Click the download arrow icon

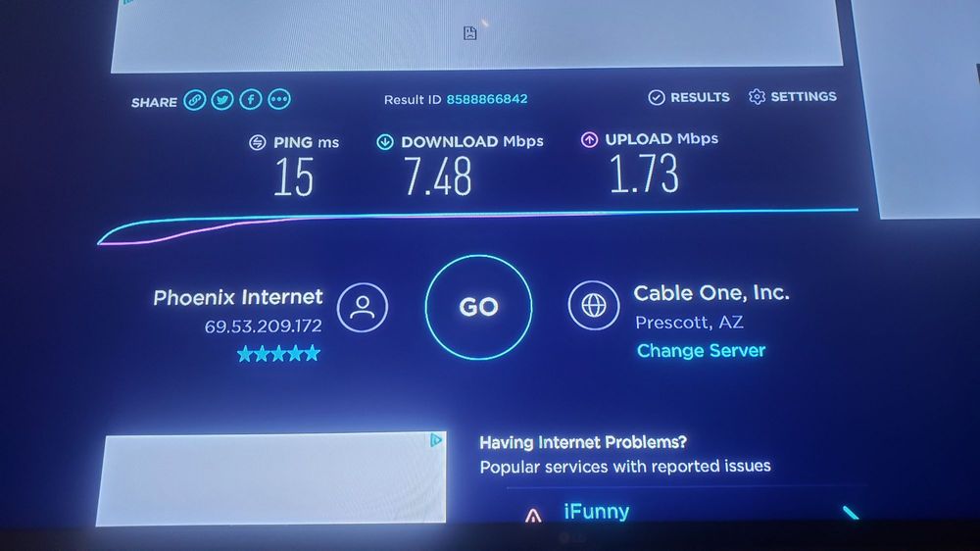[385, 142]
